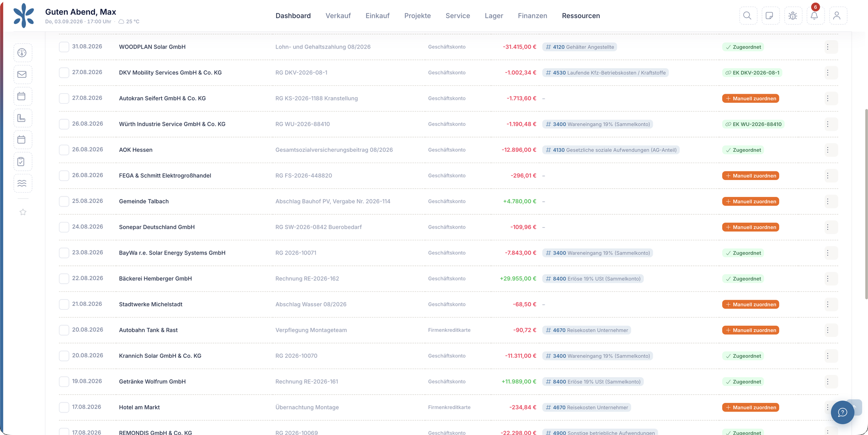Open notifications bell with badge 6
Viewport: 868px width, 435px height.
[x=815, y=16]
